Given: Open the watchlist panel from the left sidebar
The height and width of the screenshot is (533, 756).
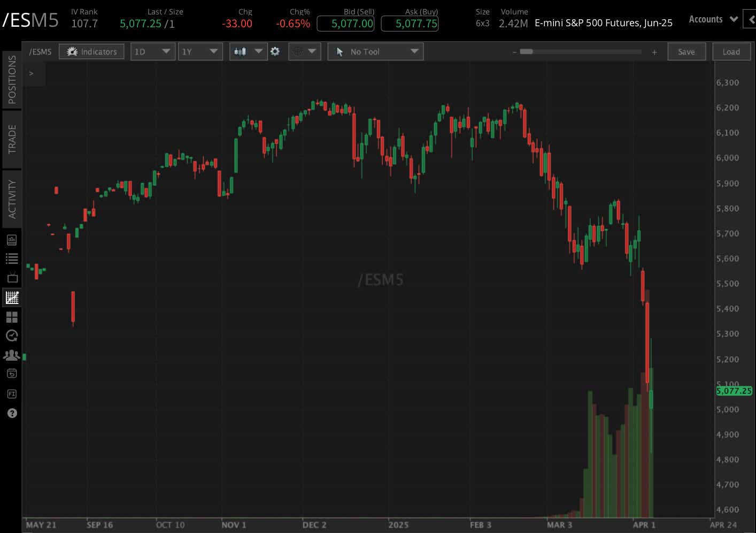Looking at the screenshot, I should point(12,258).
